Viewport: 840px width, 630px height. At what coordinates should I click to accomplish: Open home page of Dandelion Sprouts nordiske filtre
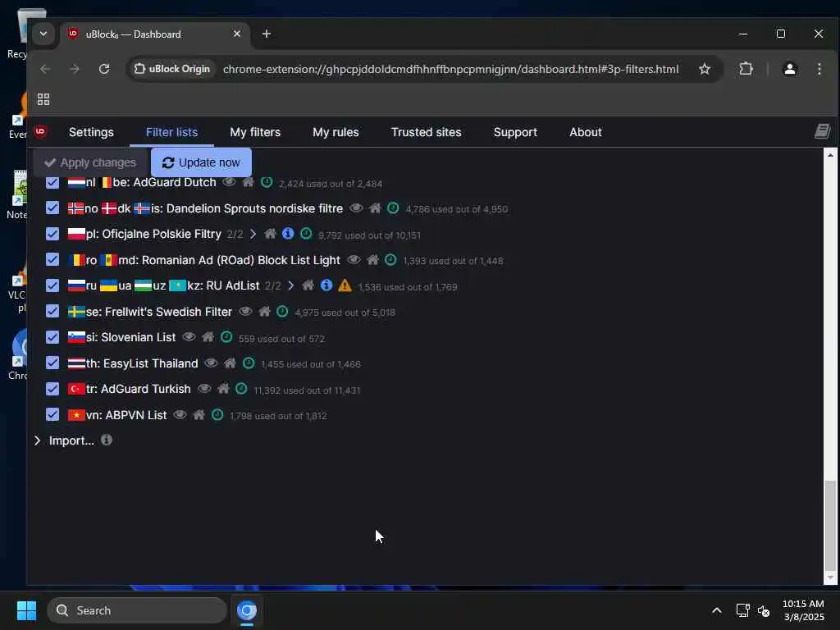coord(375,208)
